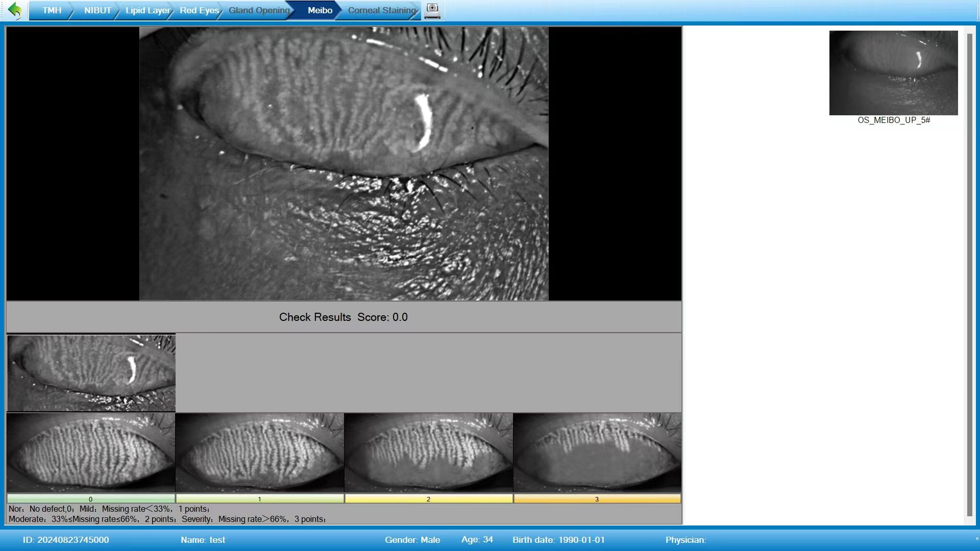Open the Gland Opening tab

tap(258, 10)
